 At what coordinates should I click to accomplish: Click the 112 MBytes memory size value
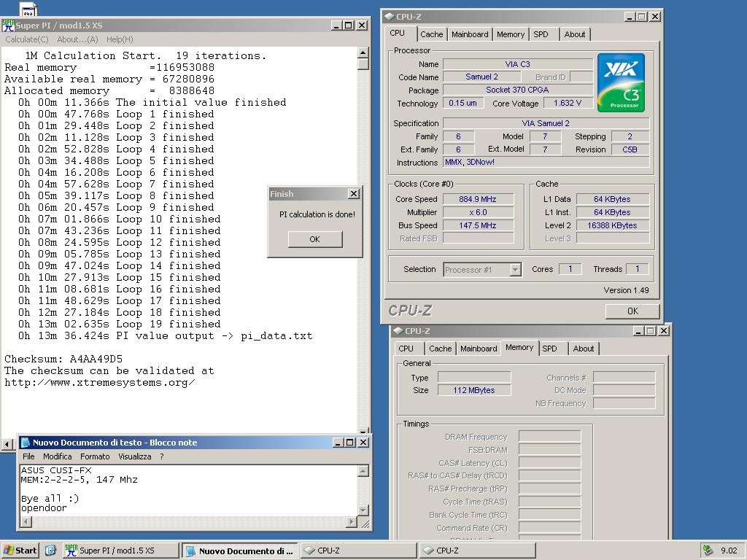474,390
